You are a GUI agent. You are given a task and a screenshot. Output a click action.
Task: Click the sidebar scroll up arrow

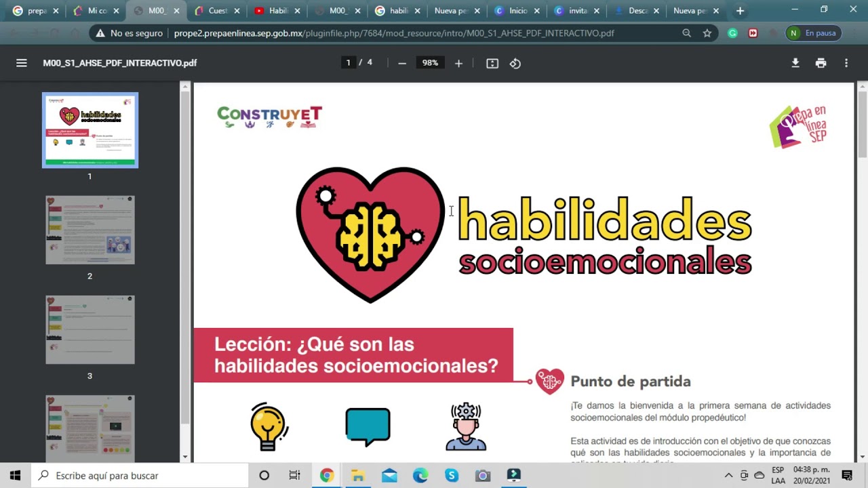(x=185, y=86)
